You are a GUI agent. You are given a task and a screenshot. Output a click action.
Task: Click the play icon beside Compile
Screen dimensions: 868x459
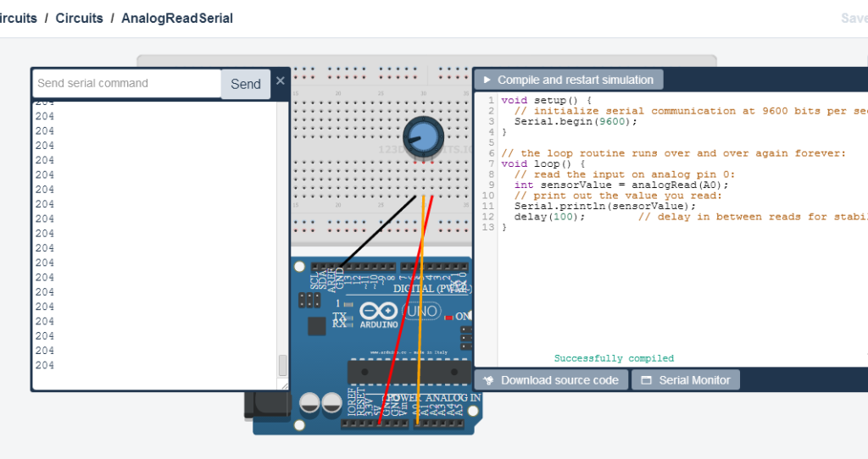click(487, 80)
